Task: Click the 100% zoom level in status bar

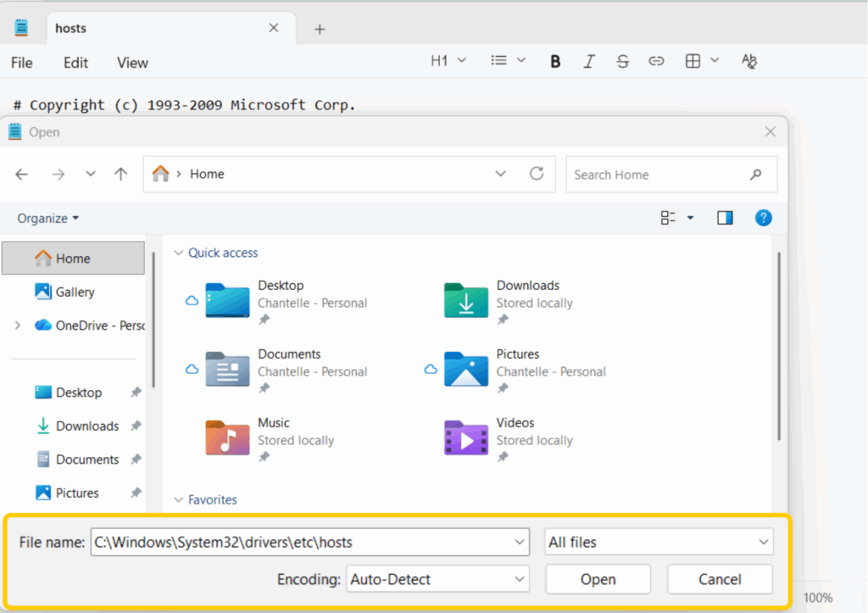Action: [818, 598]
